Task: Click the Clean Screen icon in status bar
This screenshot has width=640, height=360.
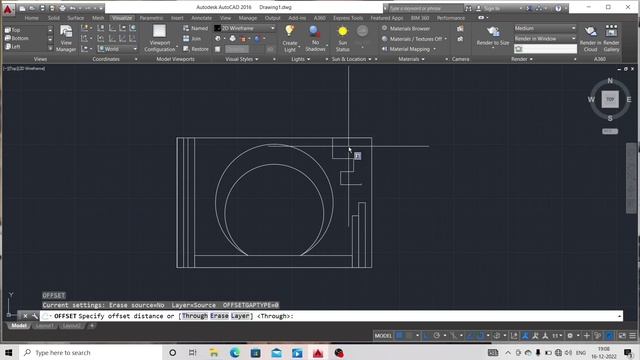Action: (x=622, y=336)
